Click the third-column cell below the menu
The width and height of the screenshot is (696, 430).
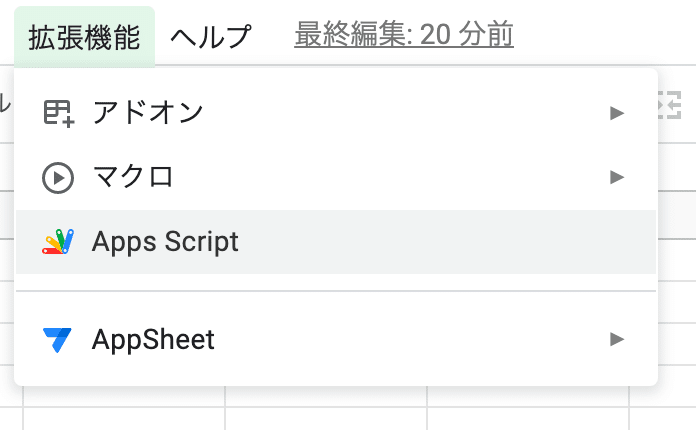(x=528, y=419)
